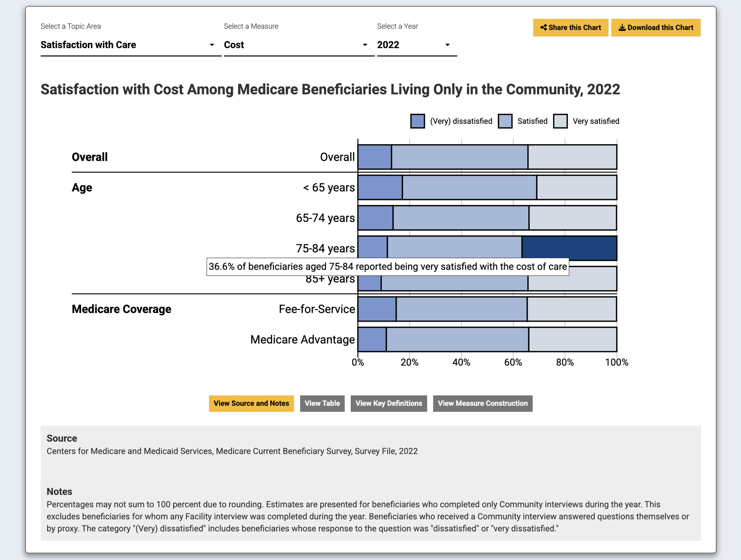Open the year dropdown showing 2022
This screenshot has width=741, height=560.
tap(417, 45)
